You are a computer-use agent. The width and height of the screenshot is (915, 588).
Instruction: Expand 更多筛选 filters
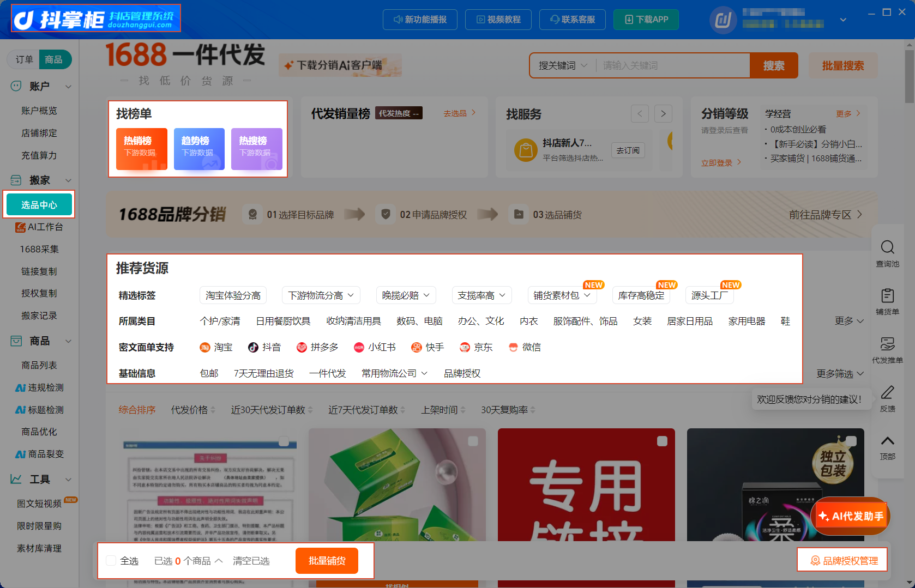[x=840, y=373]
